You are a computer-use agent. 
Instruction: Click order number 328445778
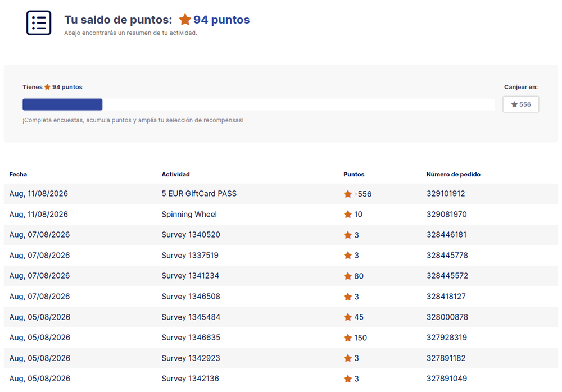(447, 255)
